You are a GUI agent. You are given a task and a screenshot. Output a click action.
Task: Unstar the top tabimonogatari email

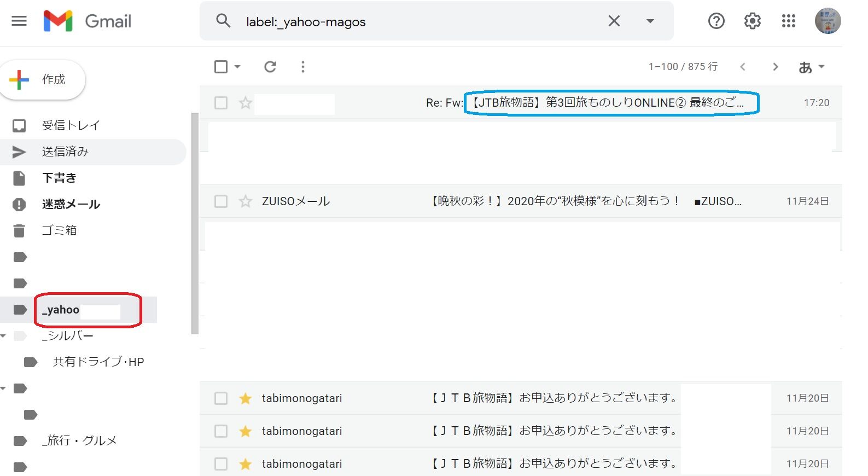[x=246, y=398]
